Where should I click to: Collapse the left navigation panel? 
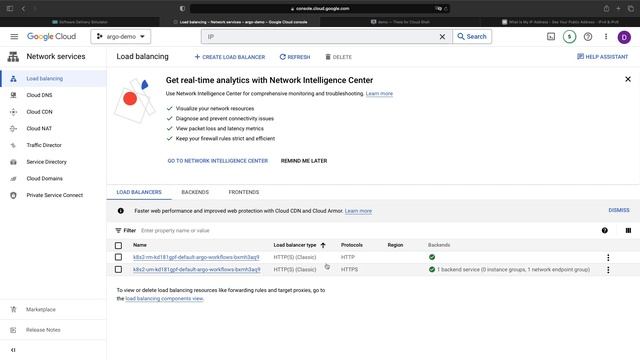[13, 350]
